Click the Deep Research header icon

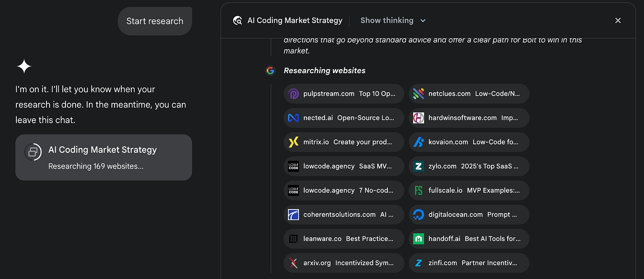point(238,20)
